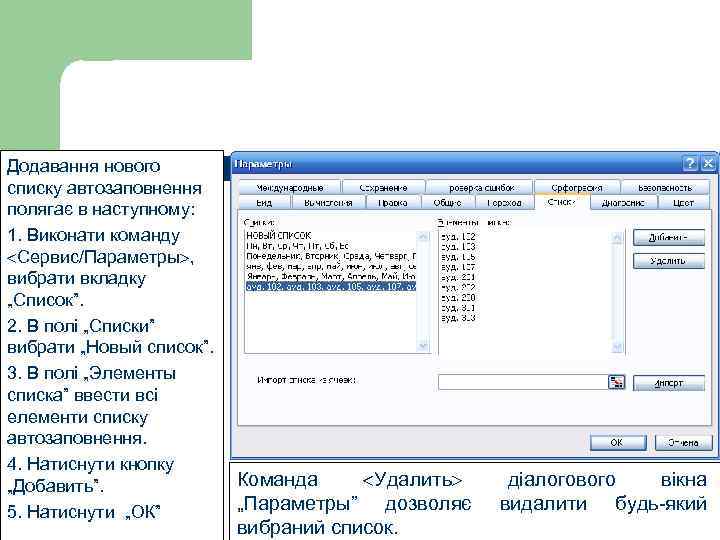This screenshot has width=720, height=540.
Task: Select the Понедельник, Вторник list entry
Action: (x=330, y=256)
